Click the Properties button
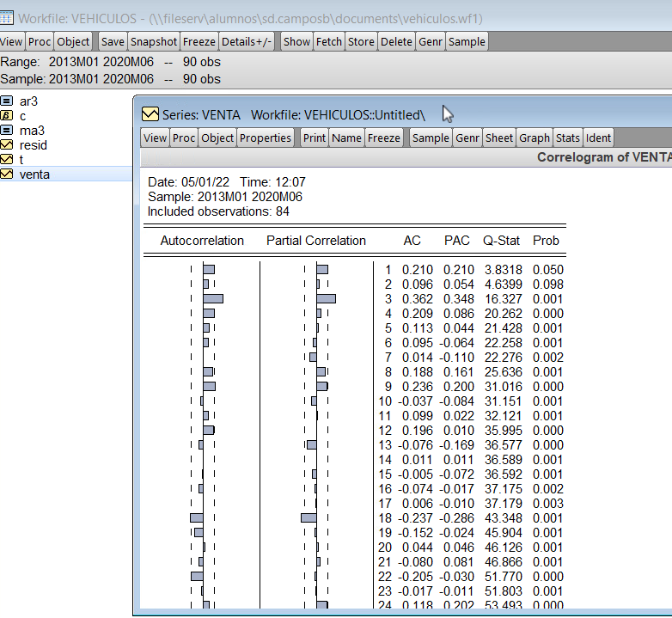Screen dimensions: 672x618 point(266,138)
